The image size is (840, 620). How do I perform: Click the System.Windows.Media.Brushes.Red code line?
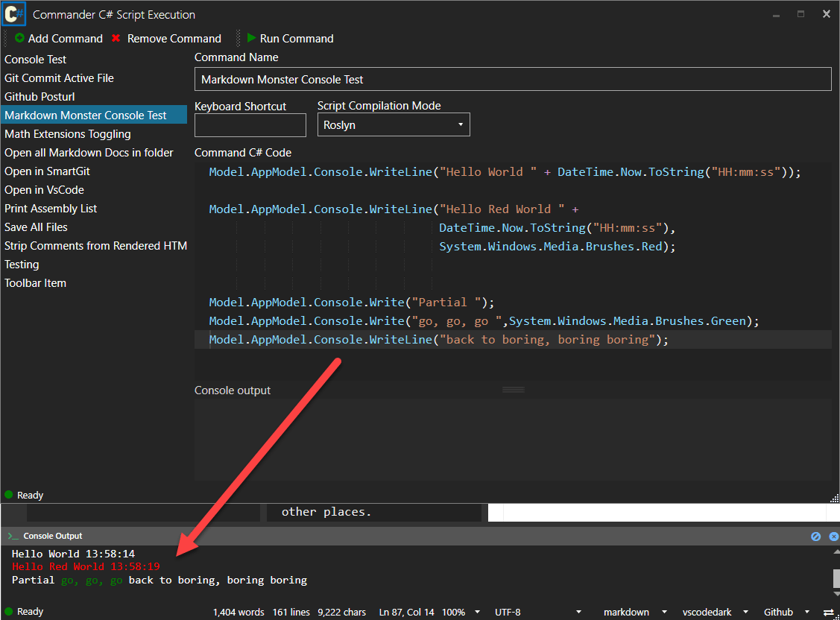[558, 247]
